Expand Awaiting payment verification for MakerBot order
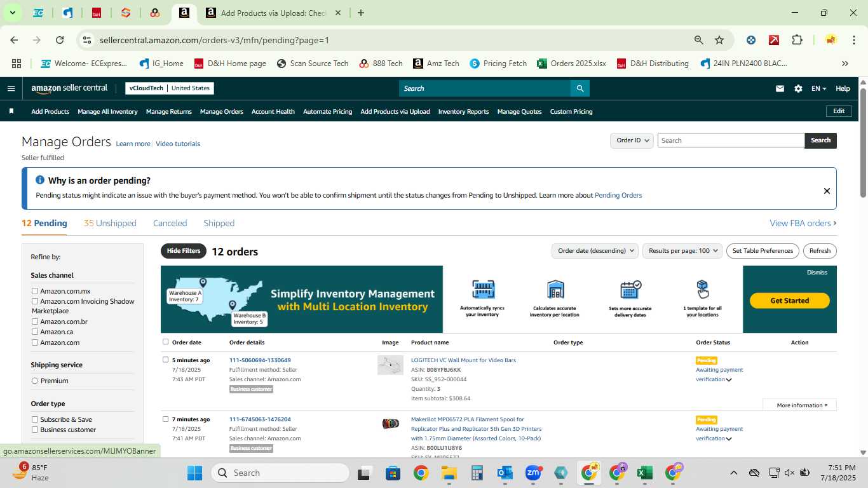This screenshot has height=488, width=868. [729, 439]
